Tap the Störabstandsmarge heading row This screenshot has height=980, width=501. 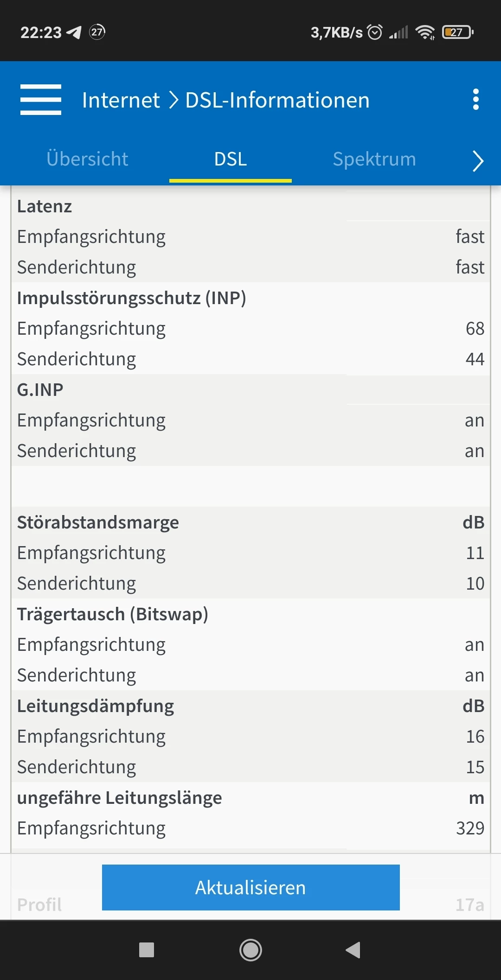click(x=98, y=522)
